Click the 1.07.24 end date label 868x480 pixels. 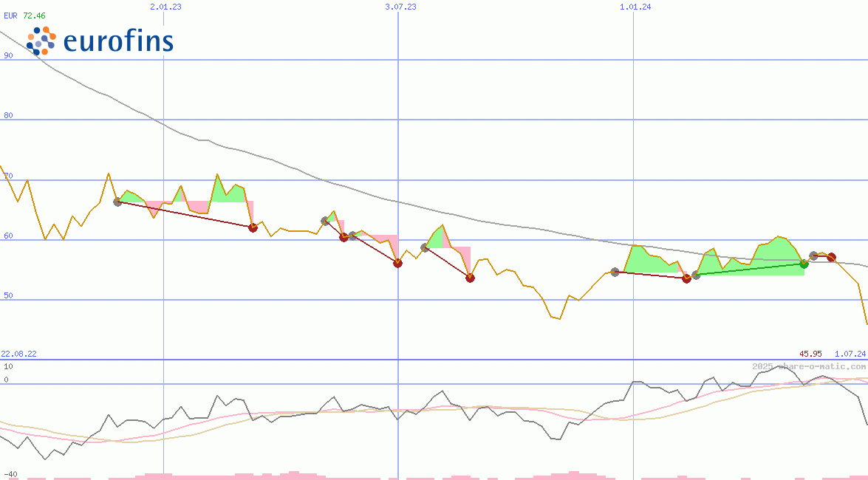tap(850, 353)
